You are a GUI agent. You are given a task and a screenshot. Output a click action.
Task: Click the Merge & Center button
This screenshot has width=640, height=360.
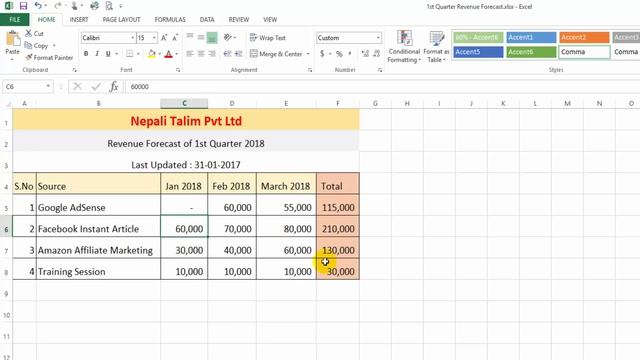276,54
